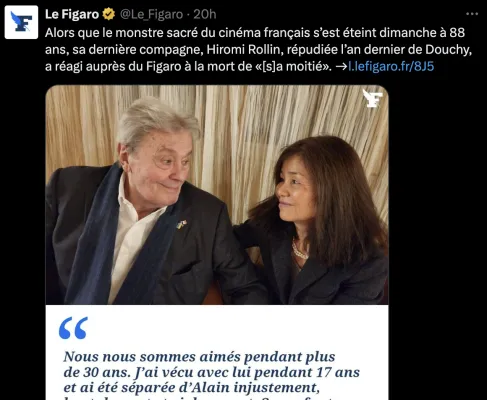Click the lapel pin on the man's jacket
This screenshot has width=487, height=400.
[181, 224]
